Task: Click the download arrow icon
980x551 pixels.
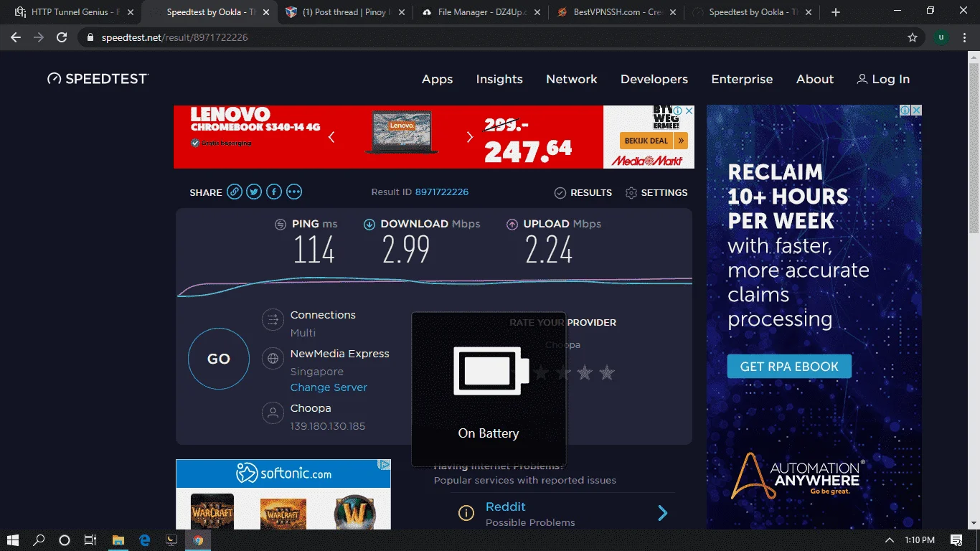Action: pos(369,225)
